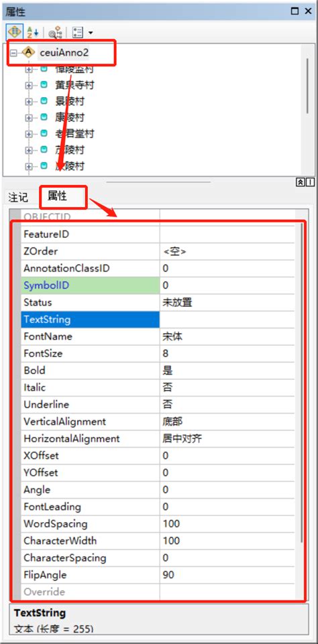Sort attributes alphabetically with A-Z icon
Viewport: 318px width, 644px height.
33,31
